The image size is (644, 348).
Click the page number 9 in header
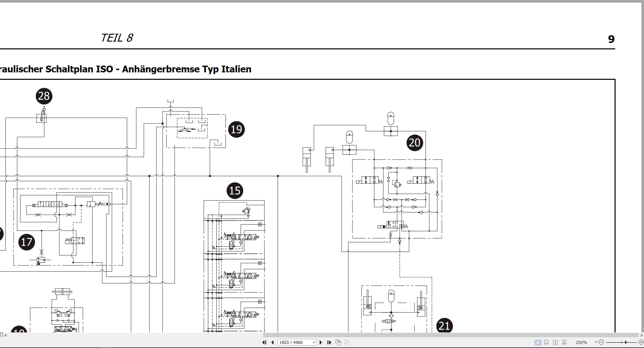[611, 39]
